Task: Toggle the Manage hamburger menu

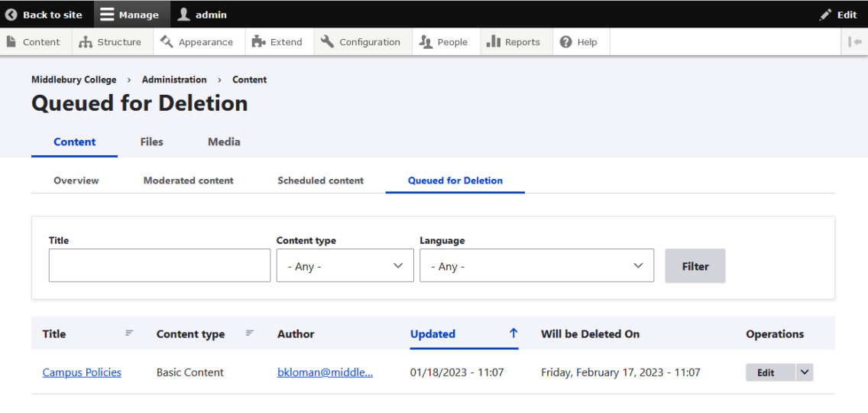Action: pos(130,15)
